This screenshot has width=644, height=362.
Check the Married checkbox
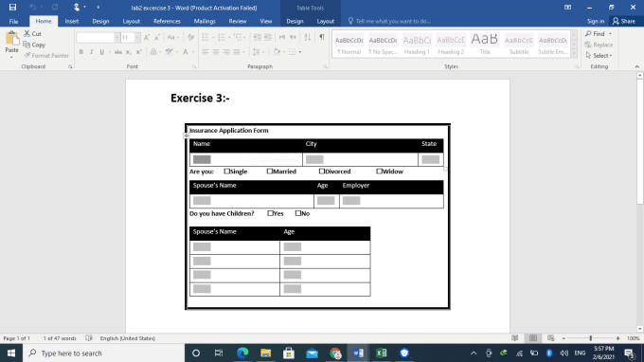(x=269, y=171)
